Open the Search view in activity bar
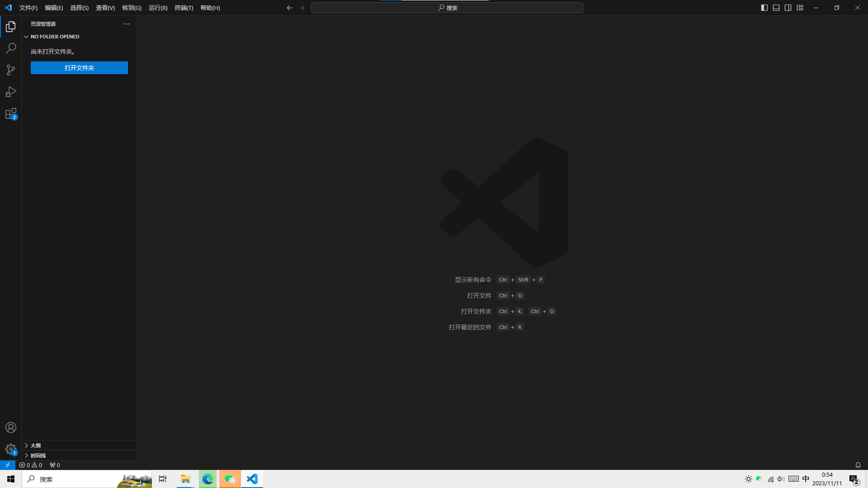The height and width of the screenshot is (488, 868). [11, 48]
